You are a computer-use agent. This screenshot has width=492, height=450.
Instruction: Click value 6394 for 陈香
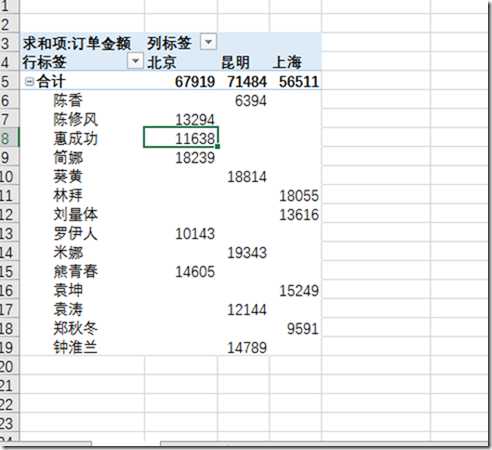click(x=251, y=101)
